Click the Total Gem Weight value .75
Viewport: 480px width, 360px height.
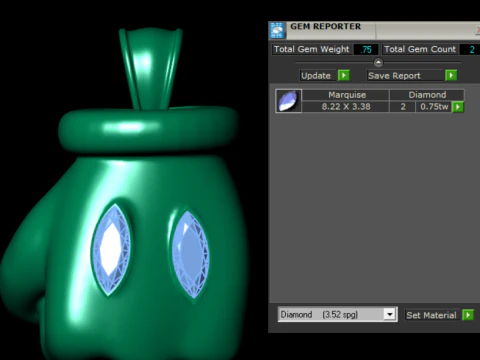tap(366, 50)
